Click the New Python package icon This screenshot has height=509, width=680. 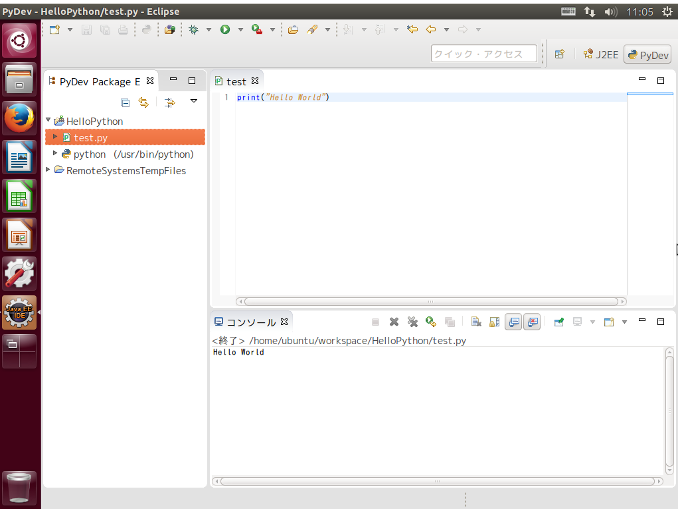click(x=170, y=29)
